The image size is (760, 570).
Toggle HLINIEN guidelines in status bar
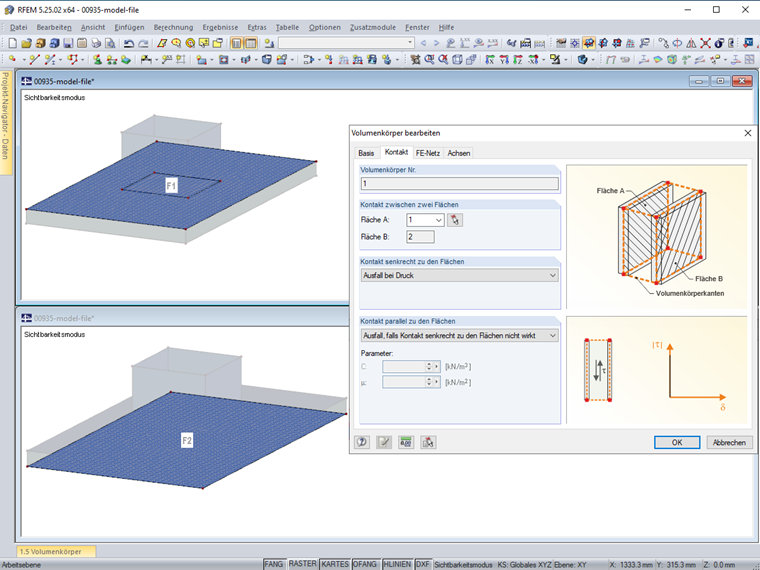click(397, 564)
